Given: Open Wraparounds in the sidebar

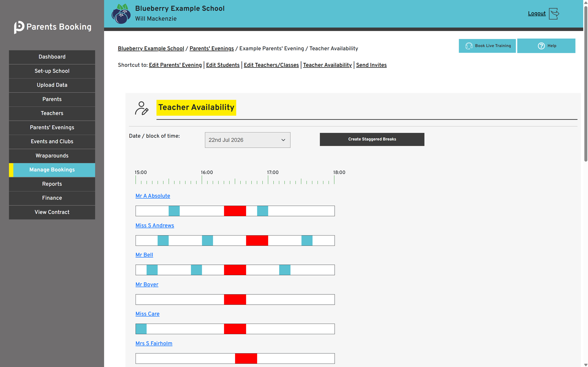Looking at the screenshot, I should 52,156.
